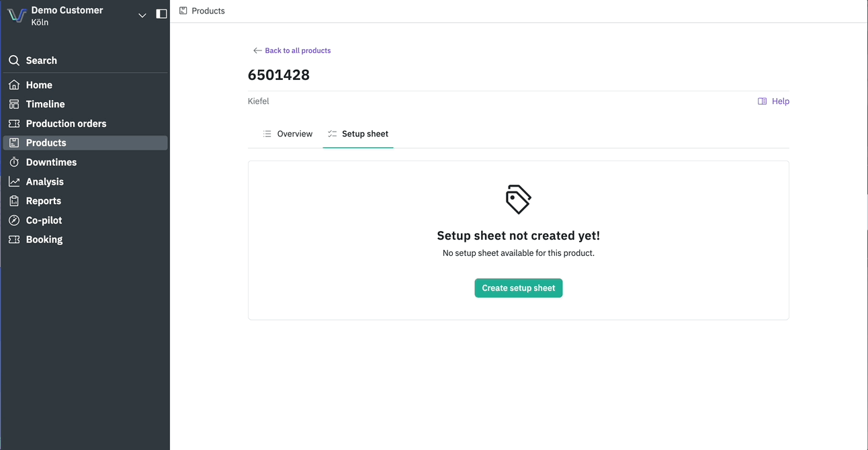Click the Products breadcrumb in header

pos(208,11)
